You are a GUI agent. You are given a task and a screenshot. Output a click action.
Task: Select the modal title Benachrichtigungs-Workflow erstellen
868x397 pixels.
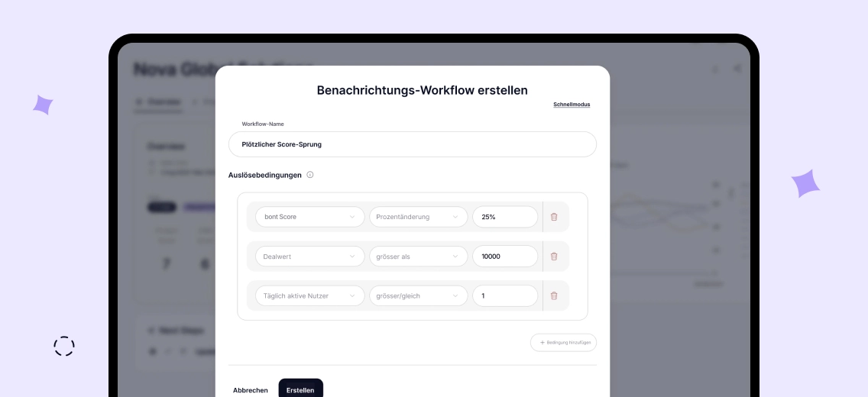(423, 90)
